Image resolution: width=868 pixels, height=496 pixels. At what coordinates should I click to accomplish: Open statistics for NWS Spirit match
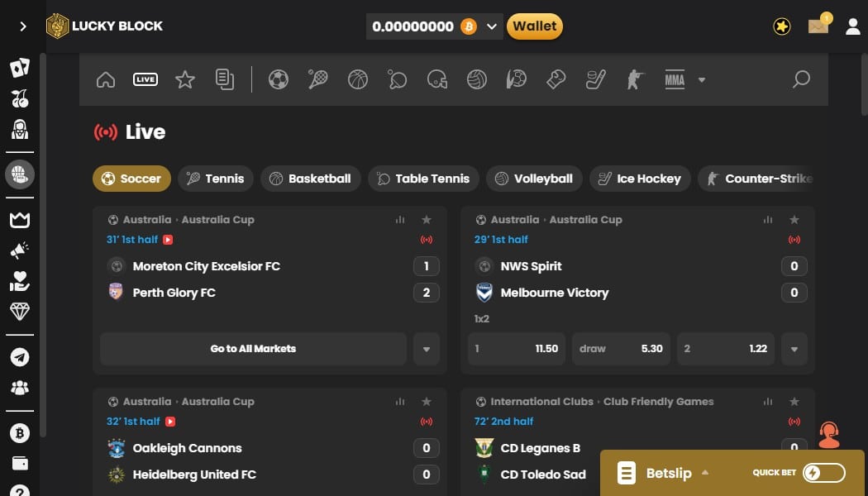[x=768, y=220]
